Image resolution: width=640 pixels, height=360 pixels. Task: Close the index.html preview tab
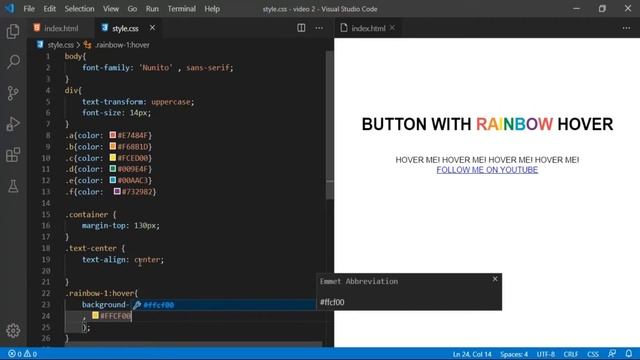[x=392, y=28]
